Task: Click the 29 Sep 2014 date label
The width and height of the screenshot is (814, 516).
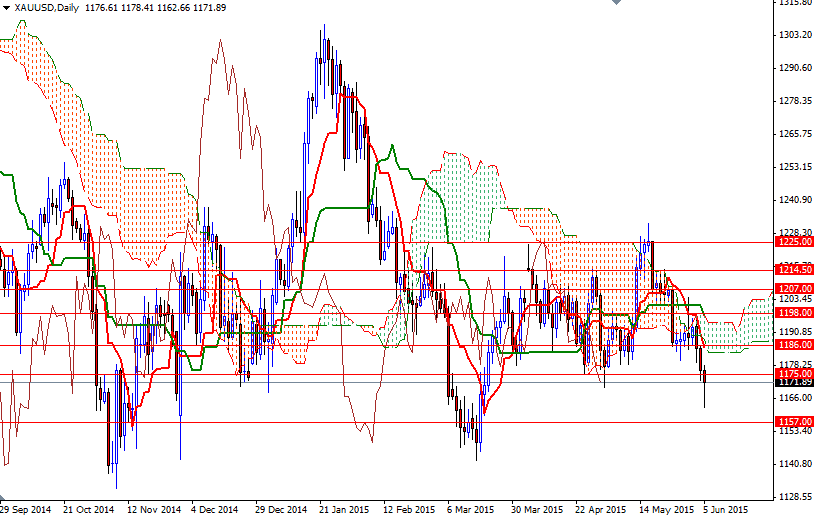Action: tap(27, 508)
